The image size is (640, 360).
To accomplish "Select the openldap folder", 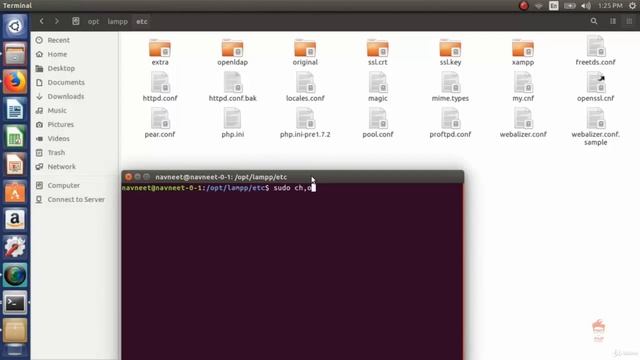I will [x=232, y=52].
